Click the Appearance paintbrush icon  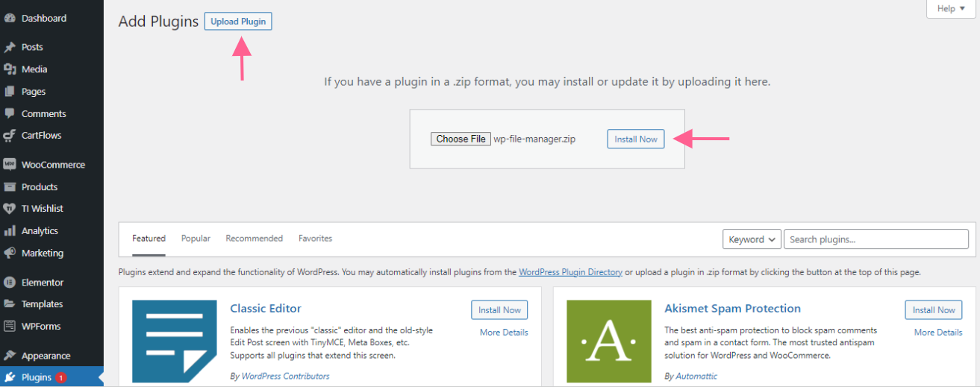(x=10, y=356)
